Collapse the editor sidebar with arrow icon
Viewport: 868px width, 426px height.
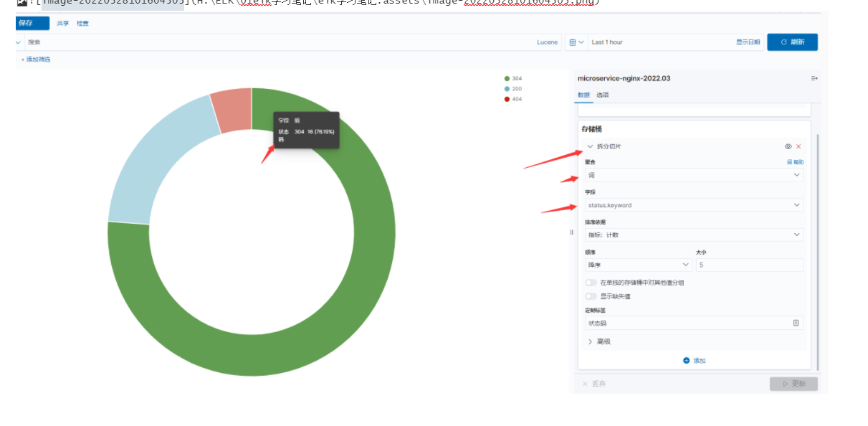pos(814,78)
